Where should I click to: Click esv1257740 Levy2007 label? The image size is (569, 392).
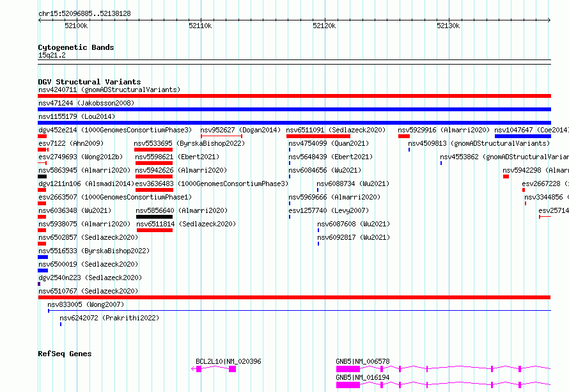[329, 210]
